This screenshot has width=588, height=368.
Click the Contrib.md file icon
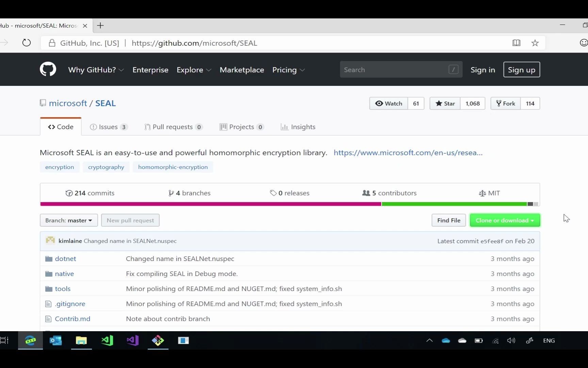[x=48, y=319]
